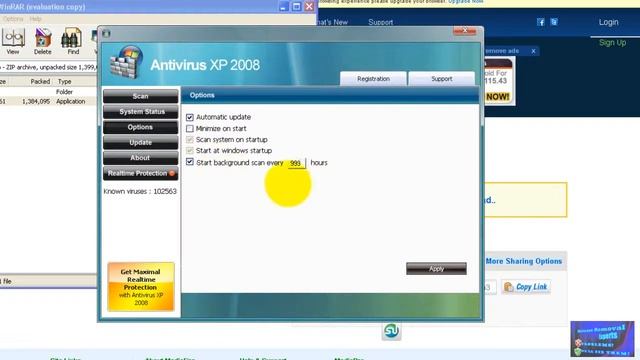Click the red Realtime Protection status indicator
The image size is (640, 360).
(172, 173)
